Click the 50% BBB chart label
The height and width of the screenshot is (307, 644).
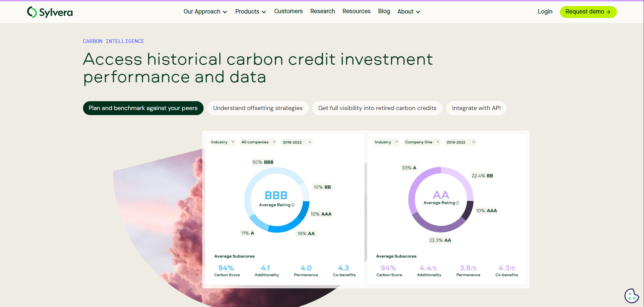pos(263,162)
